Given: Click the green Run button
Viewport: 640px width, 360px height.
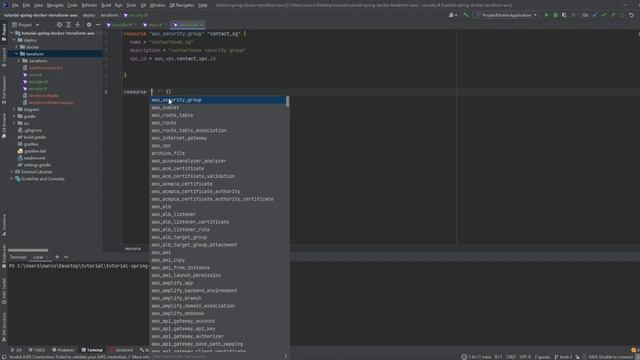Looking at the screenshot, I should click(546, 15).
